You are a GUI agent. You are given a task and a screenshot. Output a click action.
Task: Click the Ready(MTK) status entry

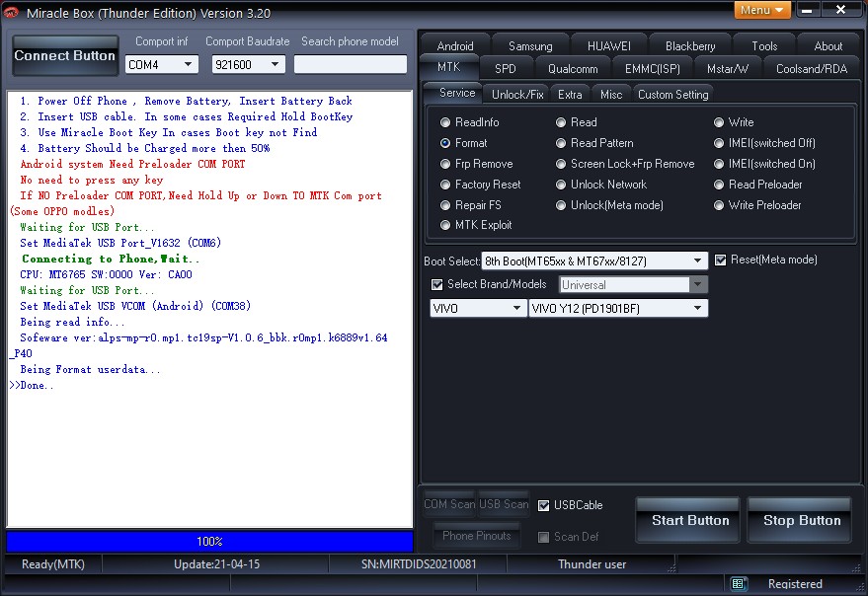coord(53,563)
